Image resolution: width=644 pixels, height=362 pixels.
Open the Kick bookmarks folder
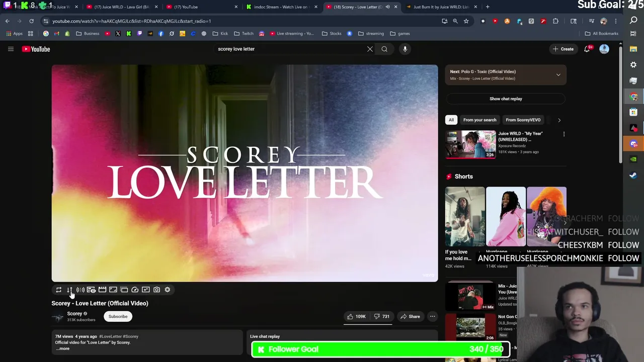(x=220, y=34)
